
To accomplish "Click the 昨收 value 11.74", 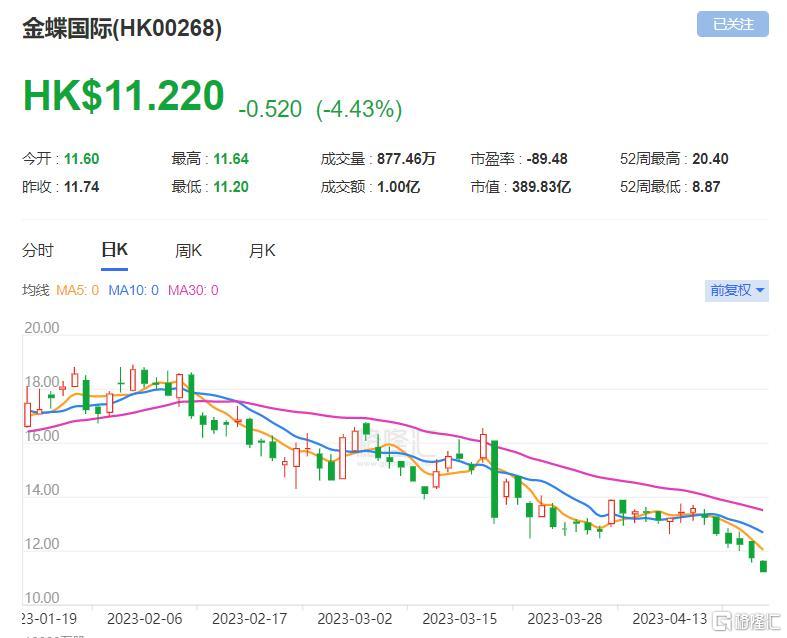I will click(81, 187).
